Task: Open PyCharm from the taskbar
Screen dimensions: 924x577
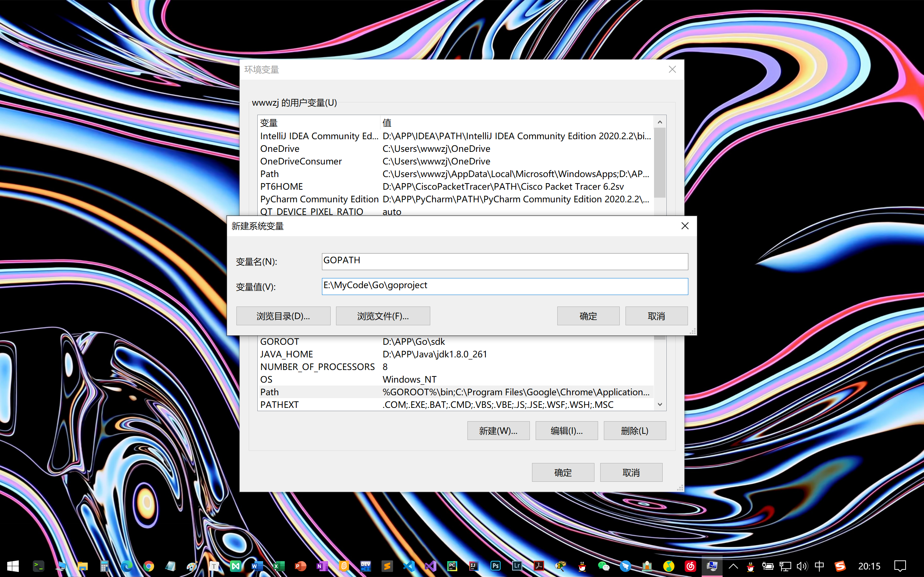Action: tap(452, 566)
